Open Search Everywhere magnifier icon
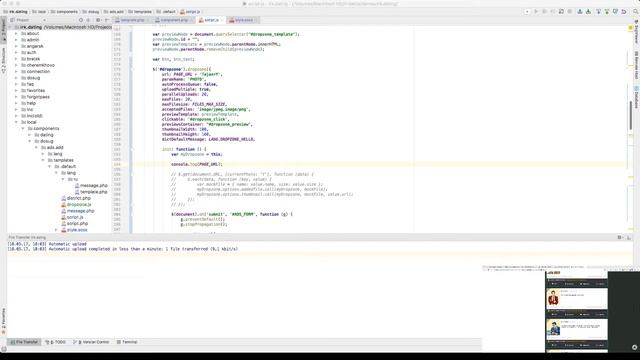The width and height of the screenshot is (640, 360). tap(635, 11)
